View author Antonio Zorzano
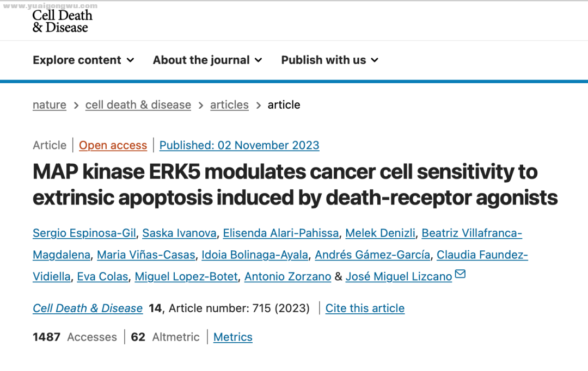Screen dimensions: 588x371 [x=287, y=276]
